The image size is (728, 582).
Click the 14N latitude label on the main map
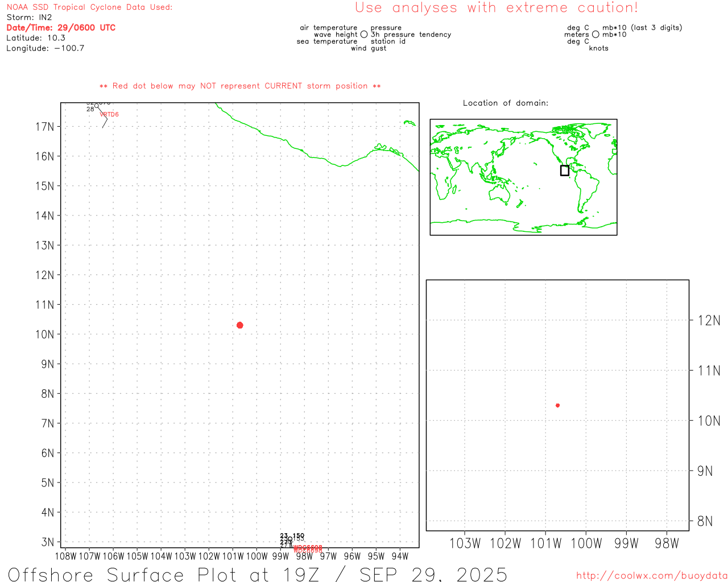[45, 216]
